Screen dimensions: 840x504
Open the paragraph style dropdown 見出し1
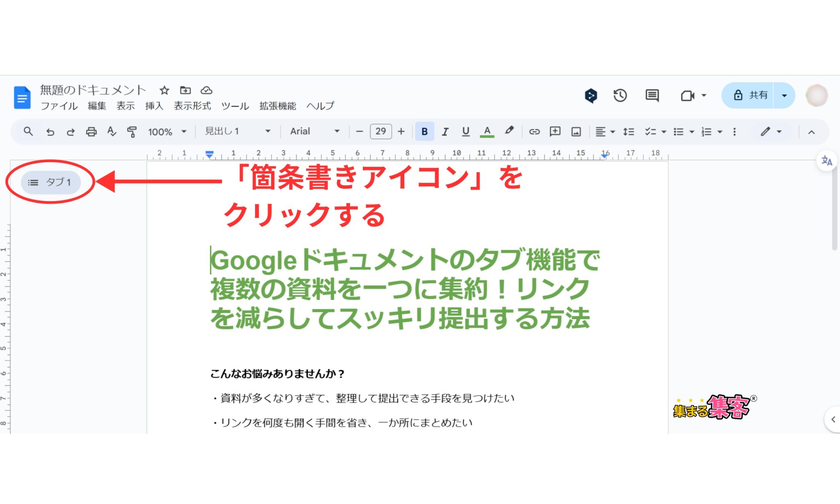coord(238,131)
